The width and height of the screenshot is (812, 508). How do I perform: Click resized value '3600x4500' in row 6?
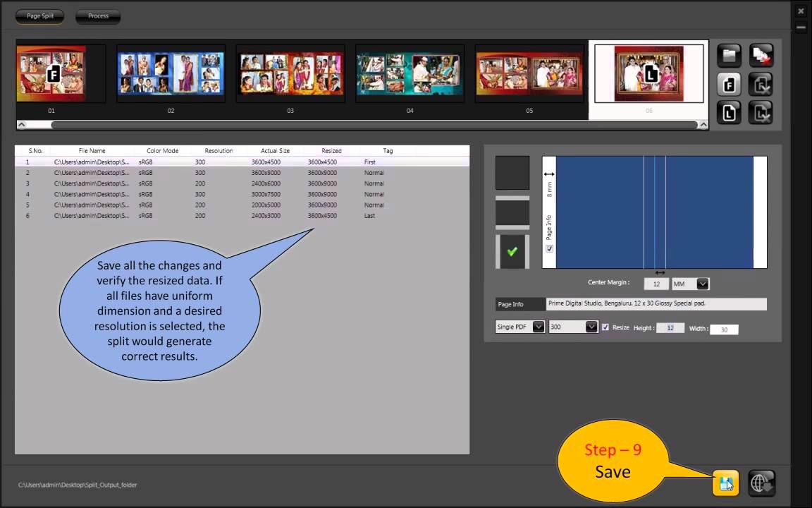point(322,216)
